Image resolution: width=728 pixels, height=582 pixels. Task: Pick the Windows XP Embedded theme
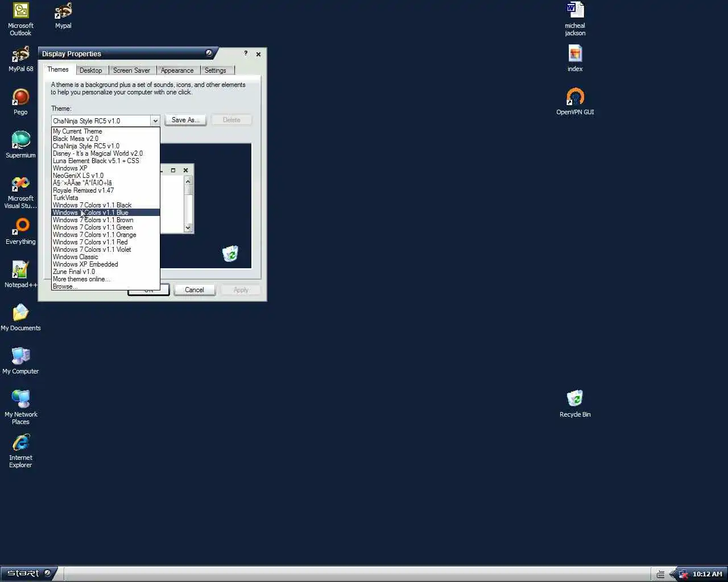[x=105, y=264]
